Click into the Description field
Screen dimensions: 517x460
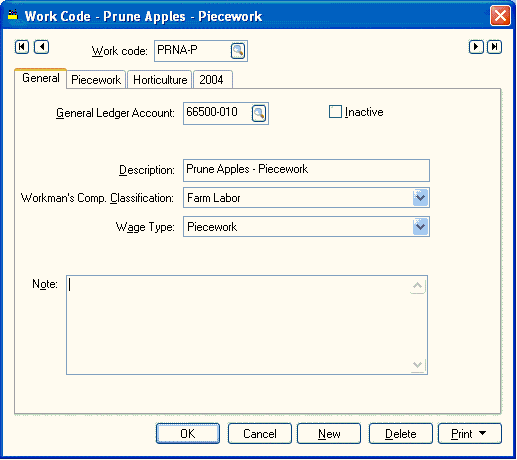point(306,170)
